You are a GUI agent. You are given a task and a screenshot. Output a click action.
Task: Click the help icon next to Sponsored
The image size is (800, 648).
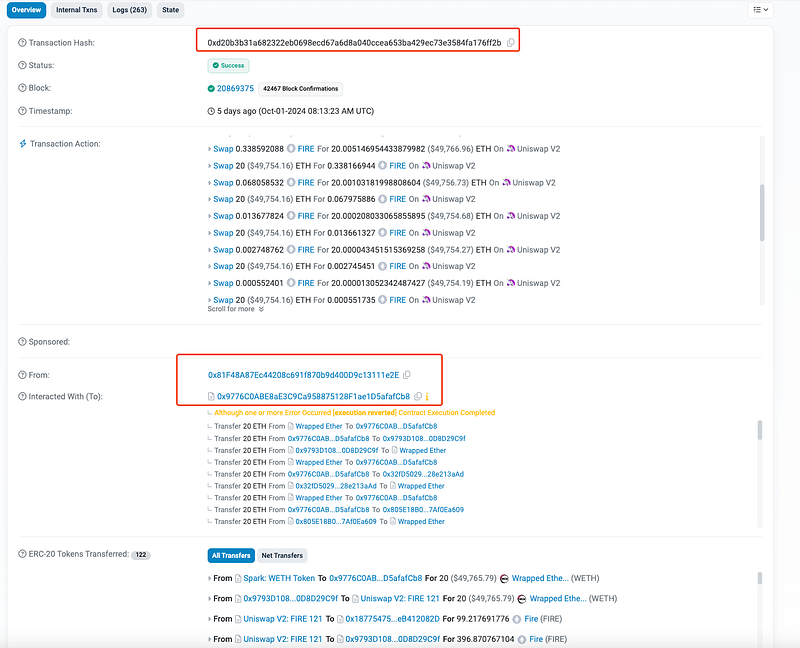click(23, 342)
